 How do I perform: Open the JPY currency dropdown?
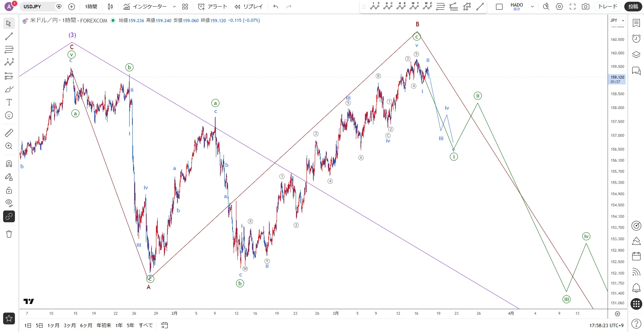pyautogui.click(x=617, y=20)
